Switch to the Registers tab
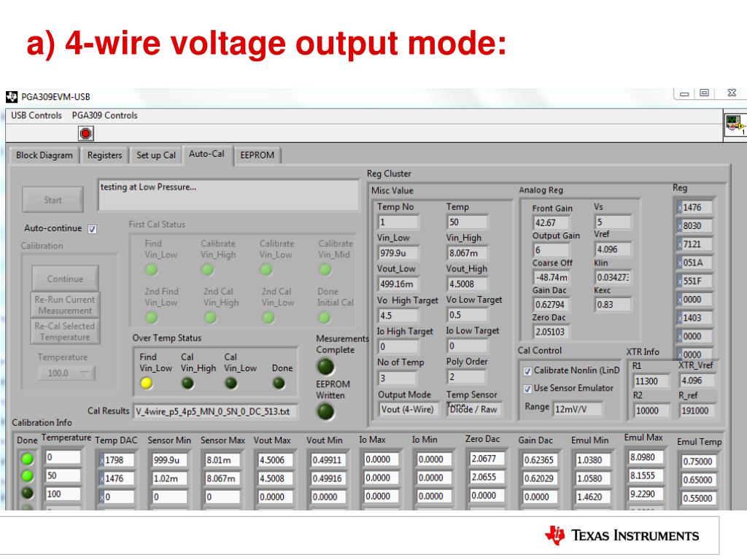This screenshot has height=560, width=747. (x=104, y=155)
